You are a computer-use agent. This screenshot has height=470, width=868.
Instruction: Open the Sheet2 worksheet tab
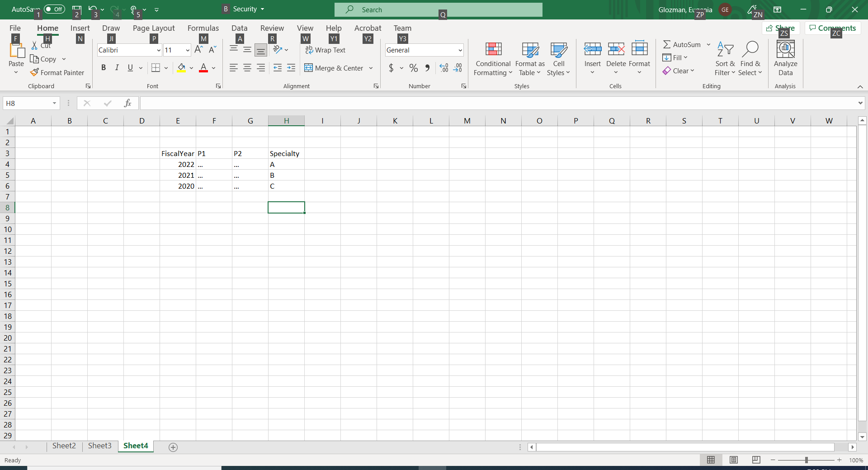pos(64,446)
